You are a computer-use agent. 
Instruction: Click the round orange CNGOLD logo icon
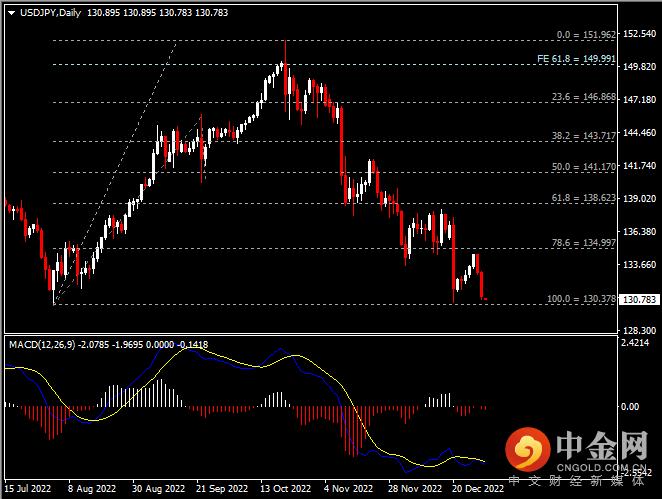(x=528, y=448)
